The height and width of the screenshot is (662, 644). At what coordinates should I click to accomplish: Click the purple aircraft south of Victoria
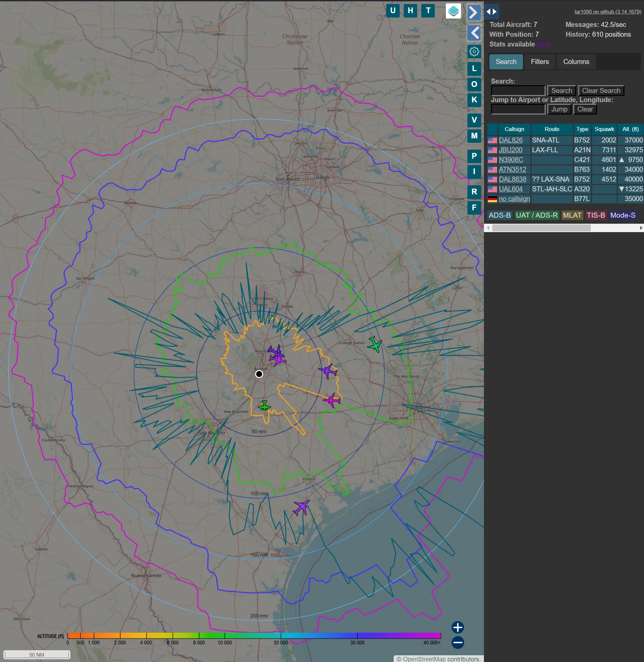(x=301, y=507)
